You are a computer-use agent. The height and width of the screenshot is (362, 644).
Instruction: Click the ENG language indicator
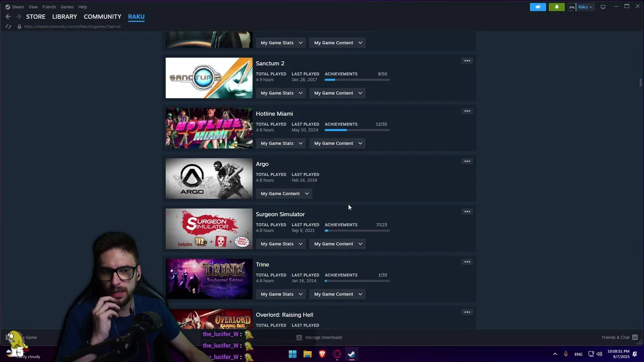click(579, 354)
